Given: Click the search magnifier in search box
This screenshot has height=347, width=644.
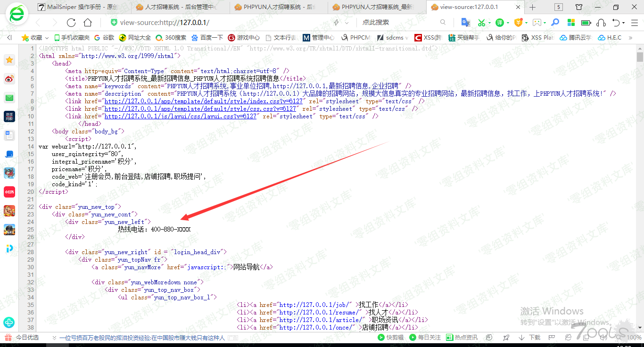Looking at the screenshot, I should [x=443, y=23].
